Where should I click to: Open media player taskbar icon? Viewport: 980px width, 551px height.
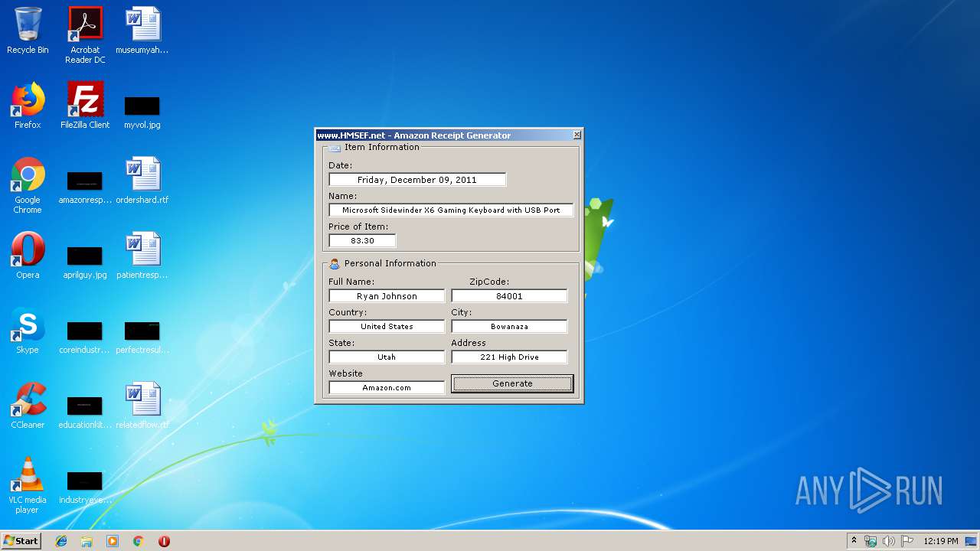coord(113,541)
